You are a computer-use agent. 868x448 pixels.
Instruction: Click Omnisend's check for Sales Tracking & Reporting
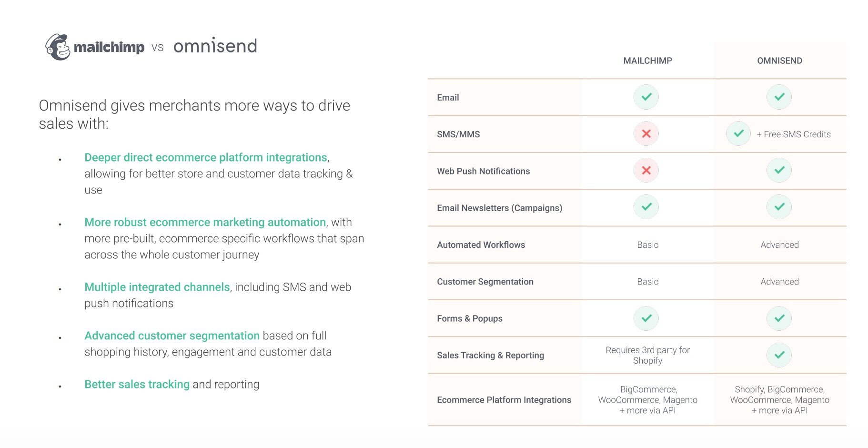tap(779, 355)
